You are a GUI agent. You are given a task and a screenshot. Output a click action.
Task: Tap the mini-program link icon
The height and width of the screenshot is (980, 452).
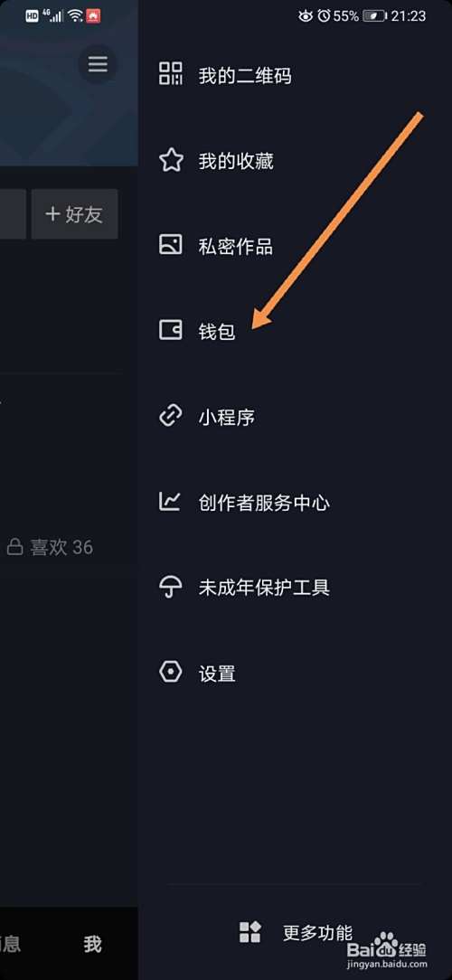171,416
